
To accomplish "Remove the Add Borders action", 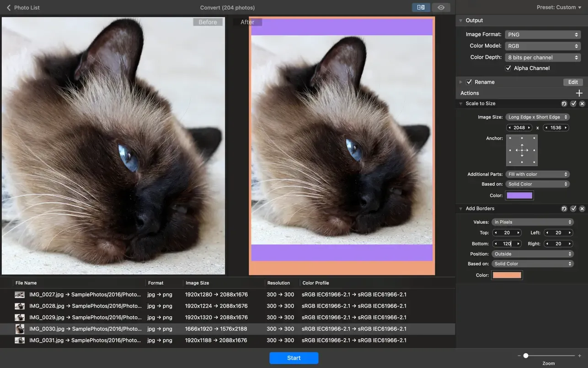I will [582, 209].
